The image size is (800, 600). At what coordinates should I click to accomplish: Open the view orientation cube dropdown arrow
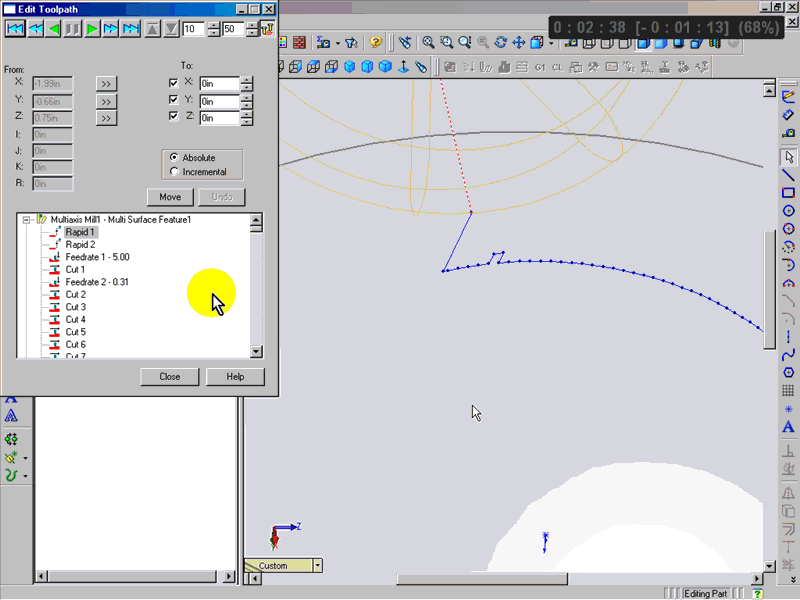[x=551, y=43]
